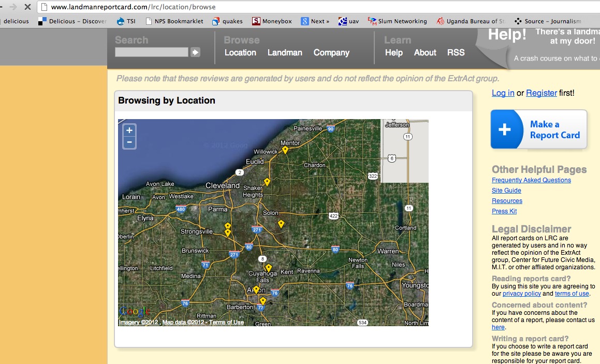Open the Source – Journalism bookmark
The height and width of the screenshot is (364, 600).
click(548, 21)
